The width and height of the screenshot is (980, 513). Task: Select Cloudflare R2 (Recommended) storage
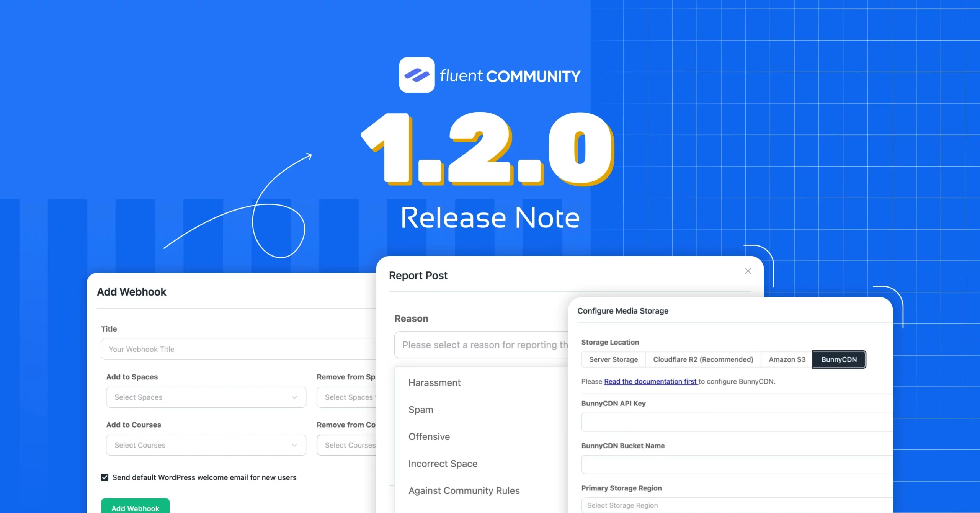[703, 359]
